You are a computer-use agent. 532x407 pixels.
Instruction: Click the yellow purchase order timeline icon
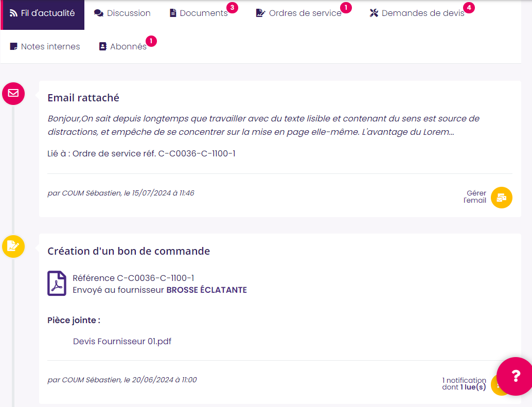click(x=13, y=246)
